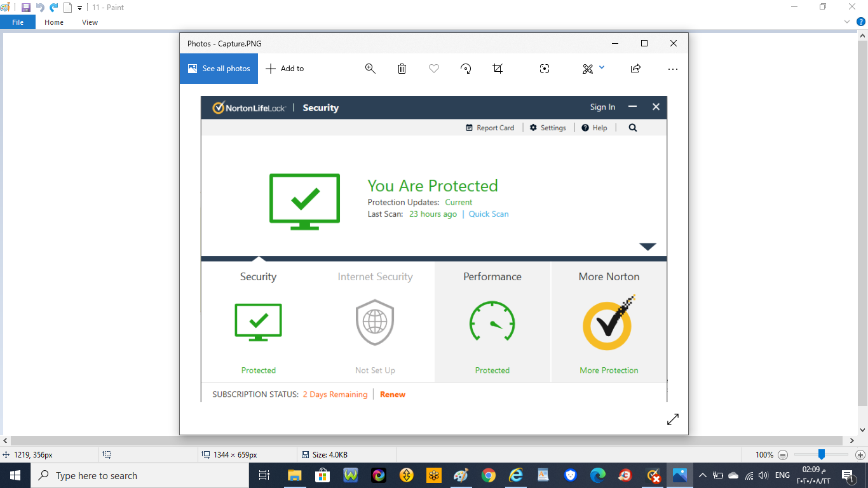Click See all photos in Photos window
This screenshot has width=868, height=488.
point(219,69)
